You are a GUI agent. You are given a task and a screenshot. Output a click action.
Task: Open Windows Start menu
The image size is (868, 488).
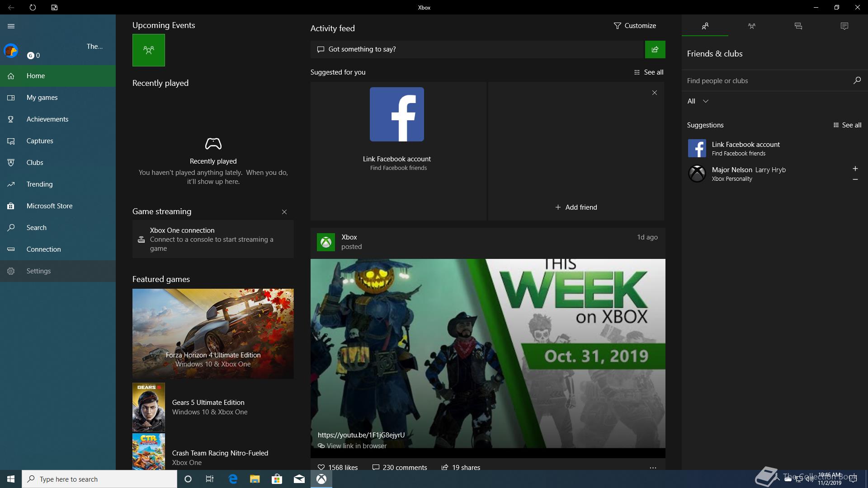[11, 479]
